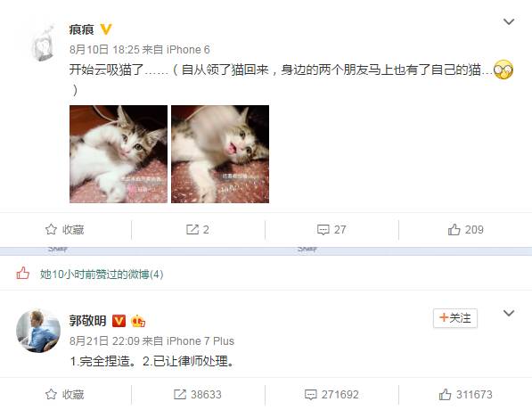Open the 27 comments on the cat post
This screenshot has height=410, width=532.
(331, 230)
